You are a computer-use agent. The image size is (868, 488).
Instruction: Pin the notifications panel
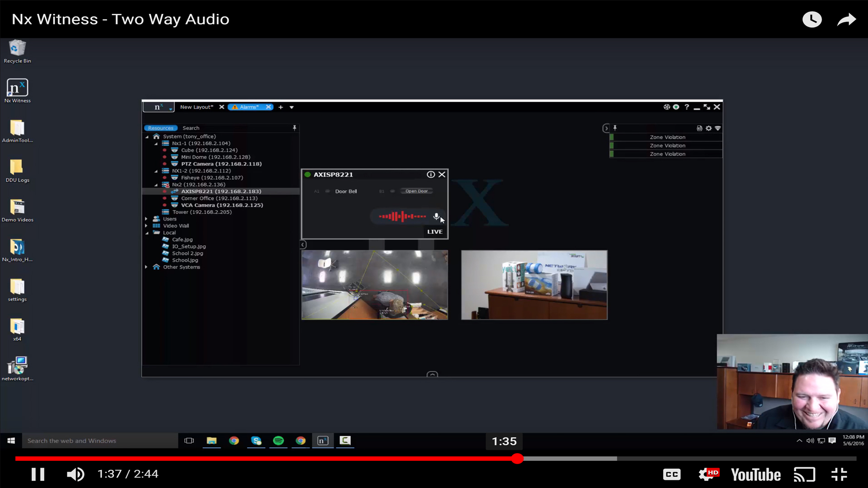coord(615,128)
